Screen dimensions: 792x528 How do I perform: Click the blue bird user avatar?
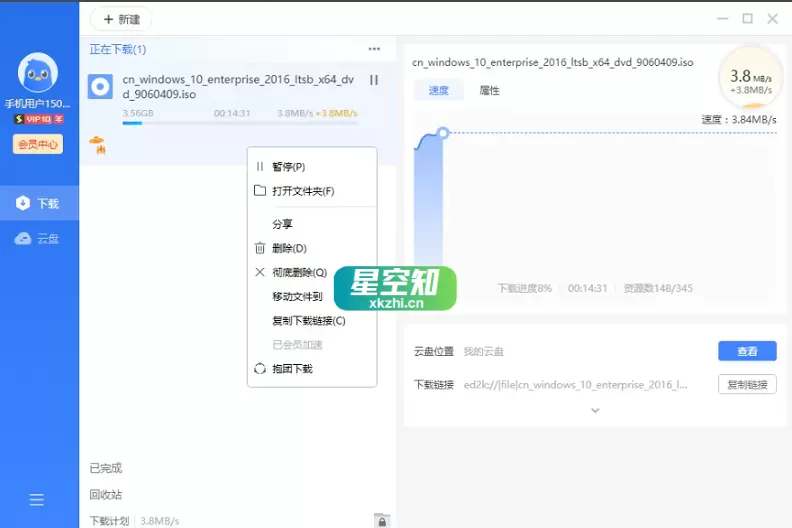click(38, 73)
